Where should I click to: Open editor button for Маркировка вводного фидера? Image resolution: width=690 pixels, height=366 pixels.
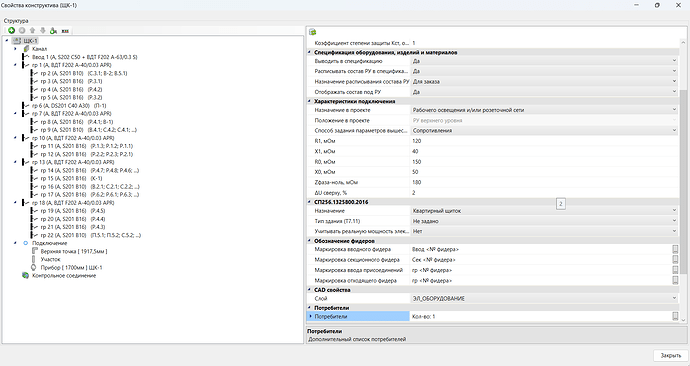675,249
